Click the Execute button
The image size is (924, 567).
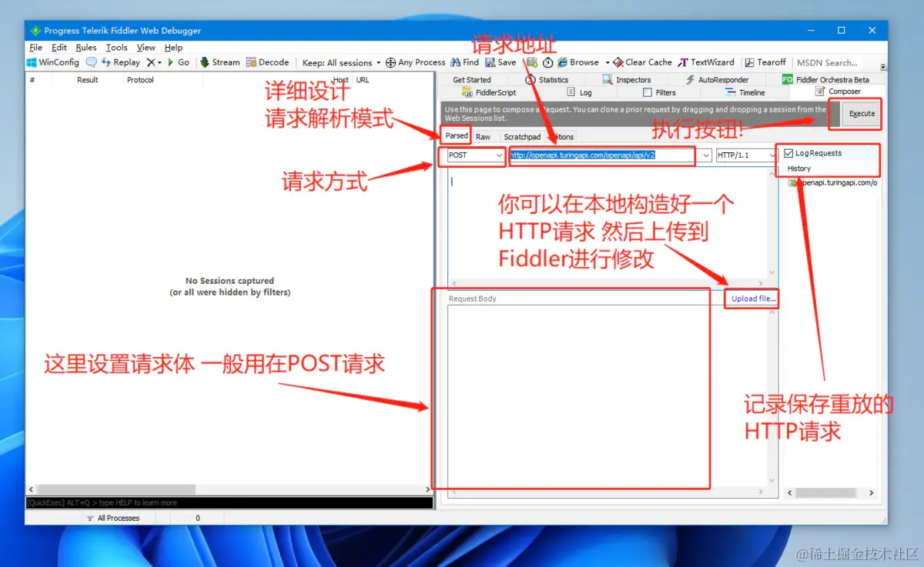[861, 114]
